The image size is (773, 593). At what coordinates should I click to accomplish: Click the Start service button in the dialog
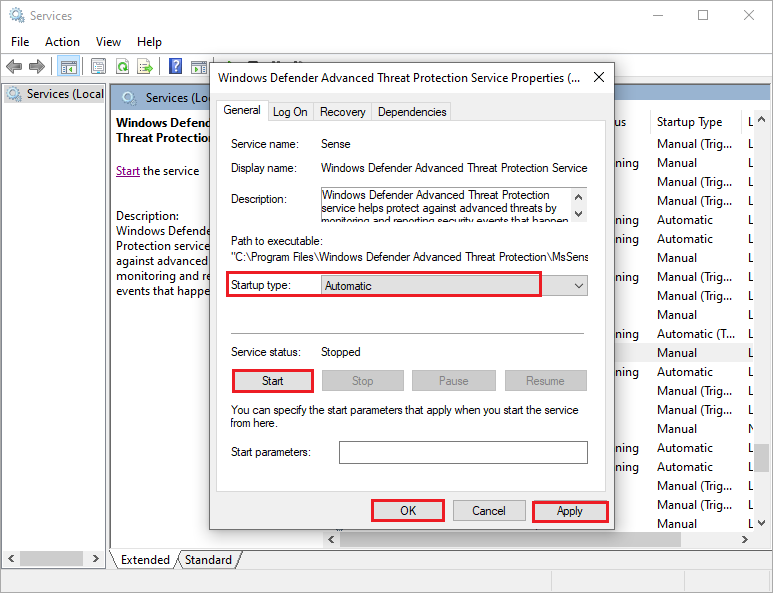[x=272, y=381]
